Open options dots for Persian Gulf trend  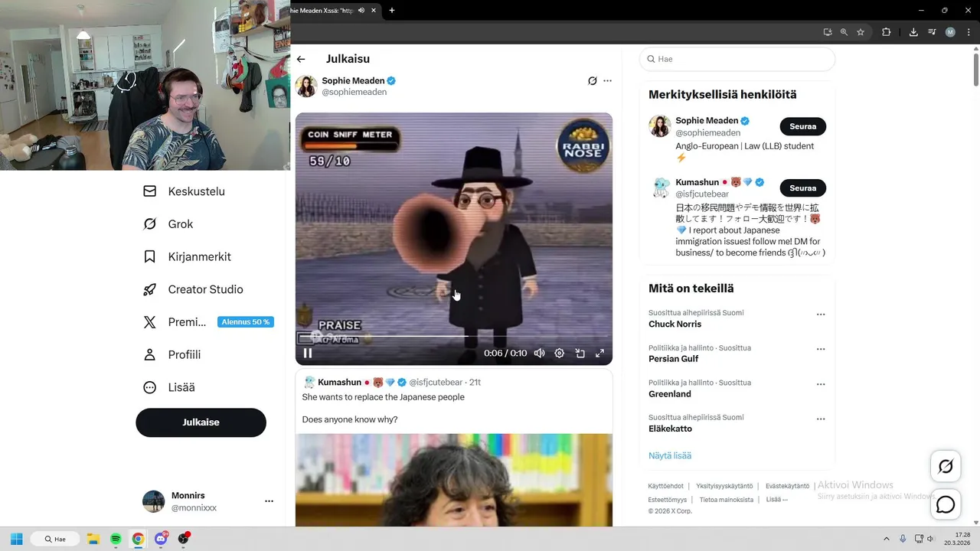[821, 349]
